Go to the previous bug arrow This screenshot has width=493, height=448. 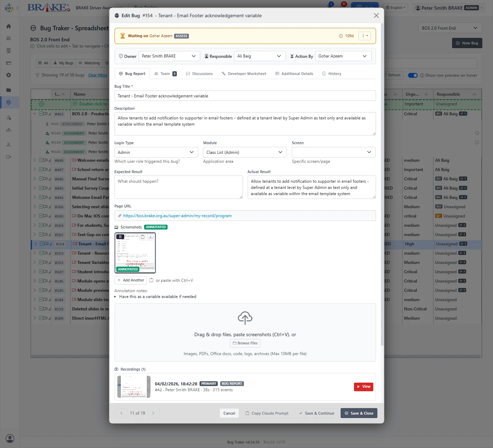pyautogui.click(x=121, y=413)
